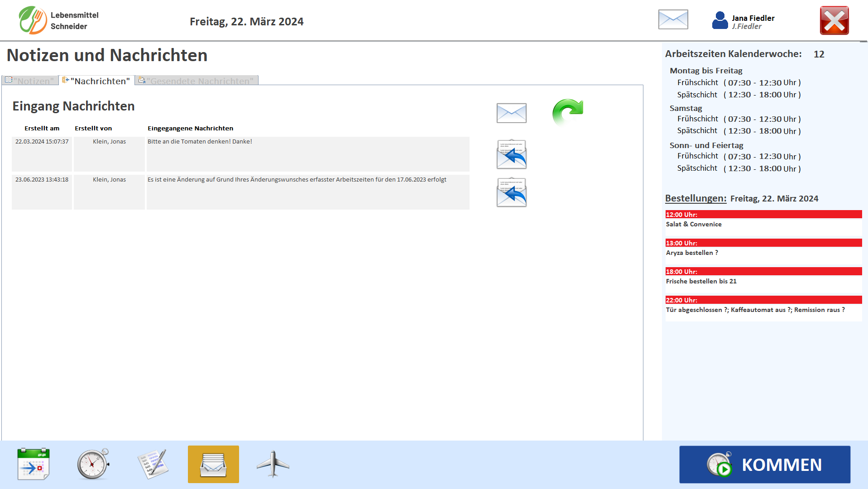Click the Bestellungen underlined heading

click(x=695, y=198)
